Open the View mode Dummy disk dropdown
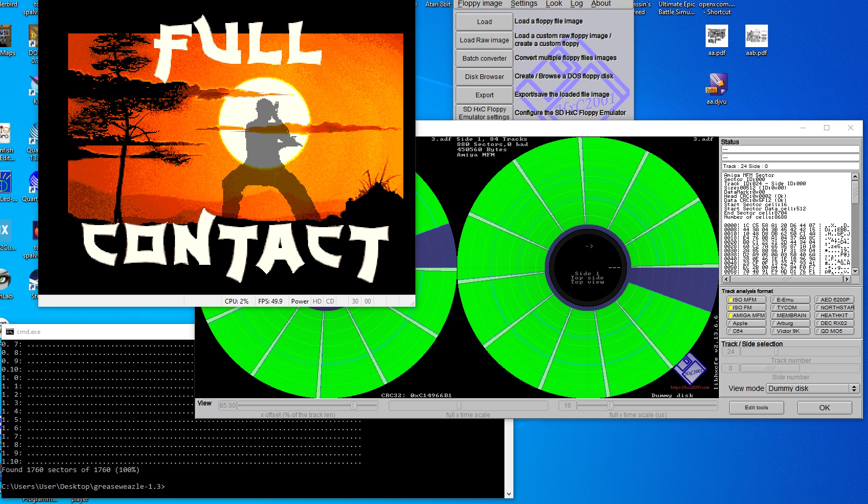 812,388
